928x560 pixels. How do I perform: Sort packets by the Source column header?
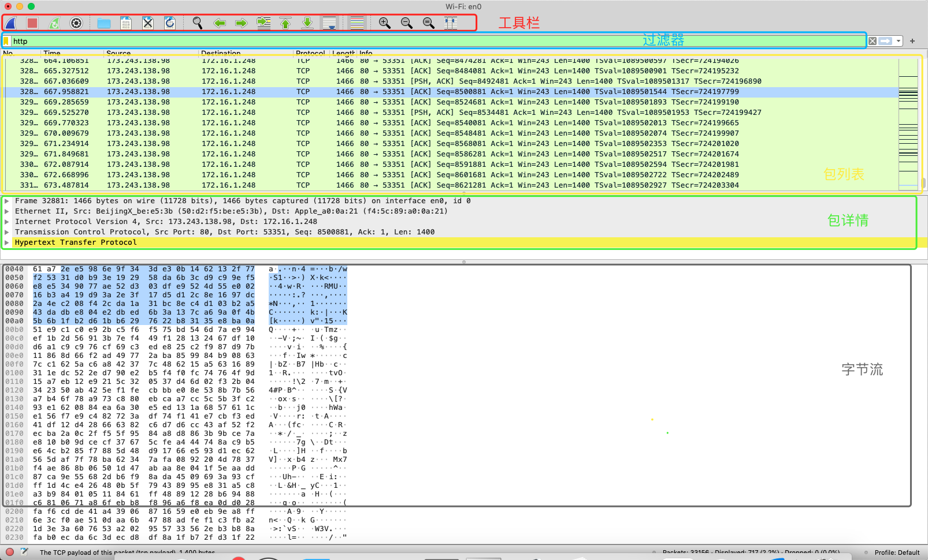(x=150, y=53)
